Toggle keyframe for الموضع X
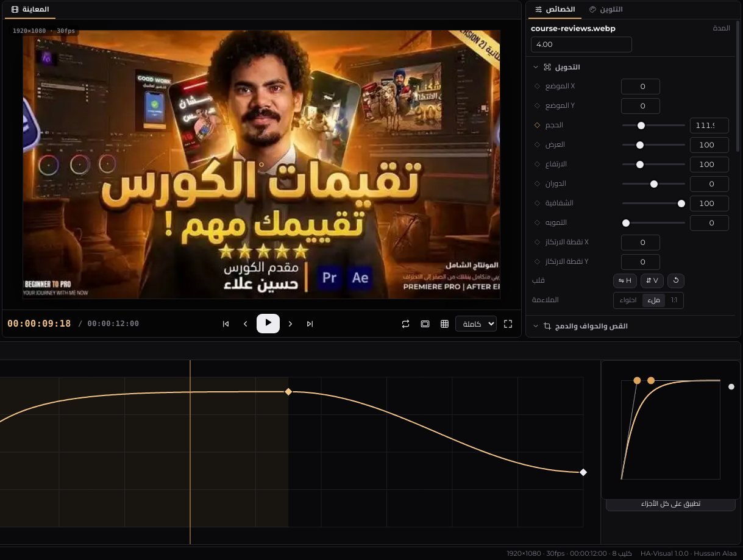 pos(537,86)
